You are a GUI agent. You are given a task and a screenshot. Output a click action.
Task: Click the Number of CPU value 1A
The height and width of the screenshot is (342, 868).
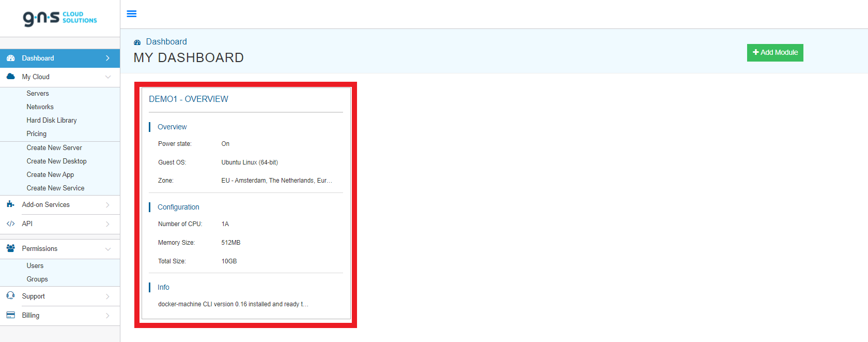[x=225, y=224]
